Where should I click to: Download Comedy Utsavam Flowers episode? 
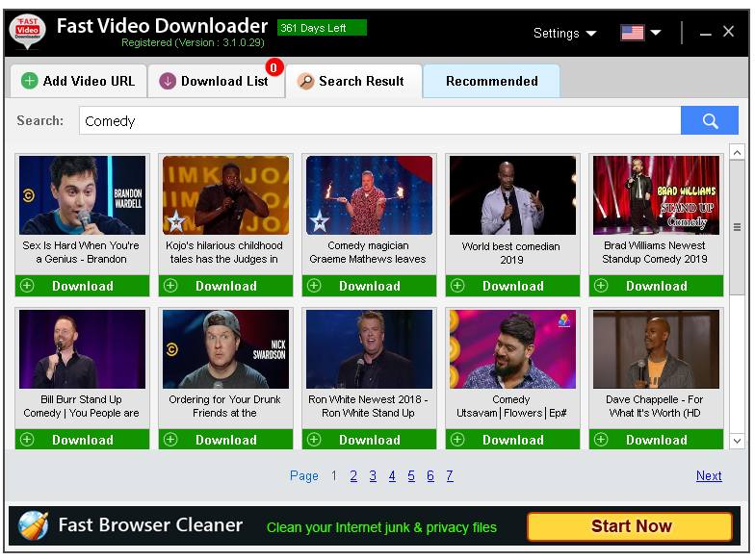click(512, 439)
